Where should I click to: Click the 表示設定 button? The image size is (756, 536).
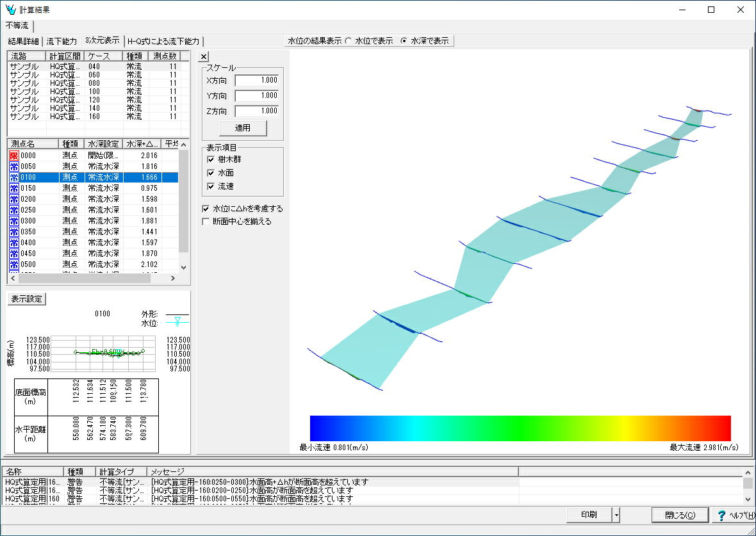coord(27,299)
